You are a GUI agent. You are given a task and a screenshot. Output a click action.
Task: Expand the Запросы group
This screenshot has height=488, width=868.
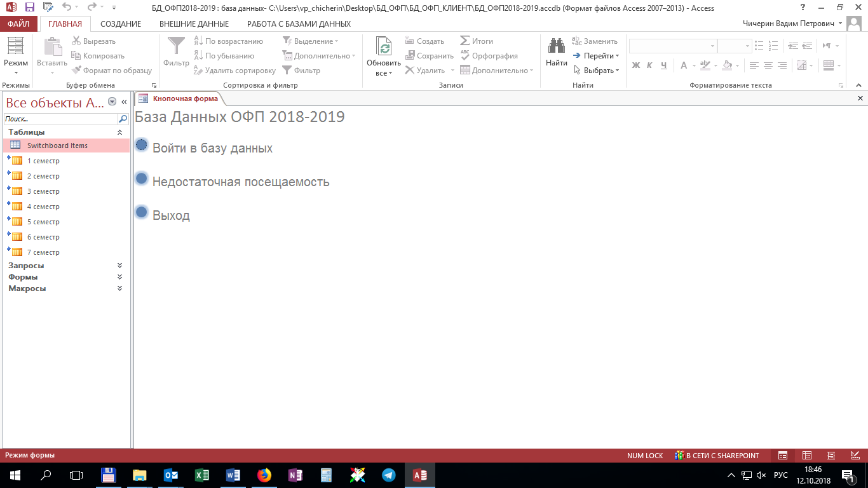click(x=119, y=266)
